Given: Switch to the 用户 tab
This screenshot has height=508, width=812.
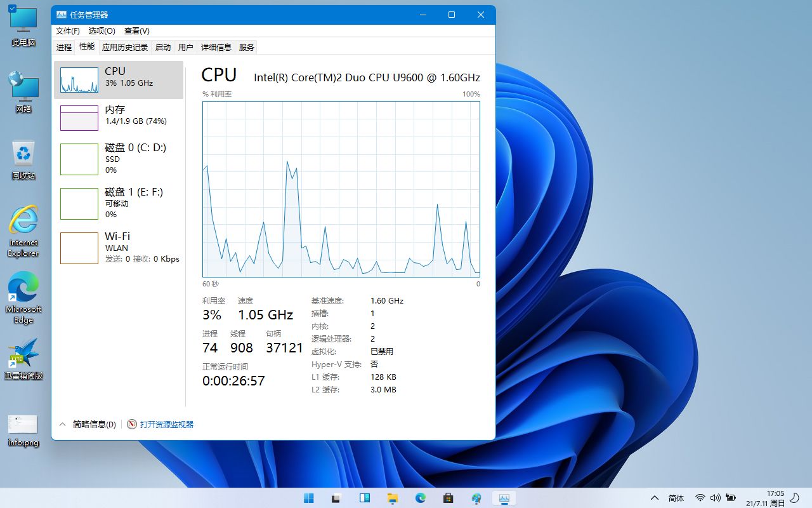Looking at the screenshot, I should point(186,47).
